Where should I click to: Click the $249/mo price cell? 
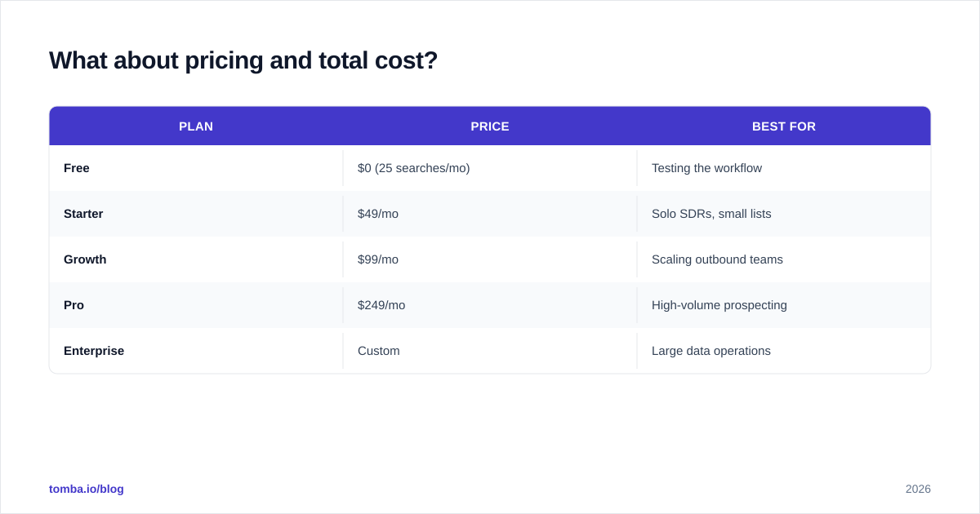coord(490,305)
